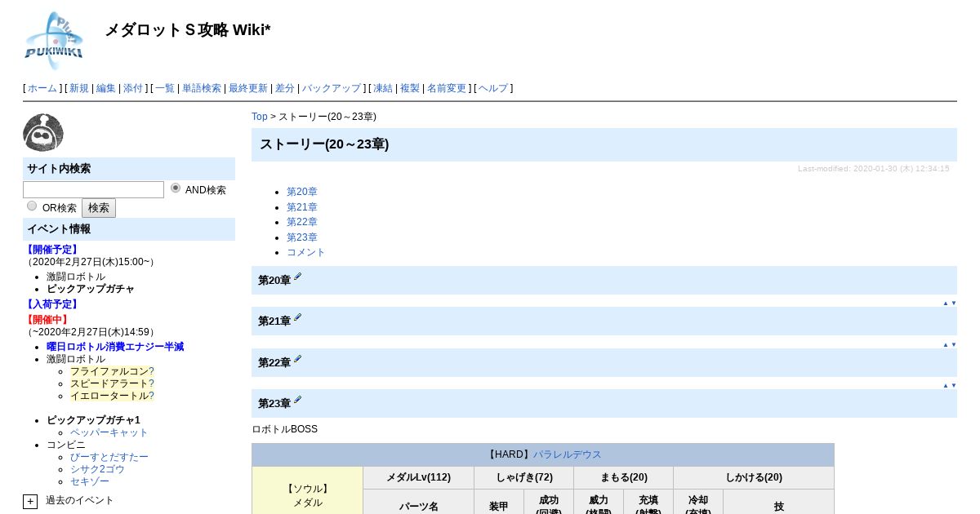The width and height of the screenshot is (980, 514).
Task: Click the しゃげき(72) table cell
Action: click(x=523, y=477)
